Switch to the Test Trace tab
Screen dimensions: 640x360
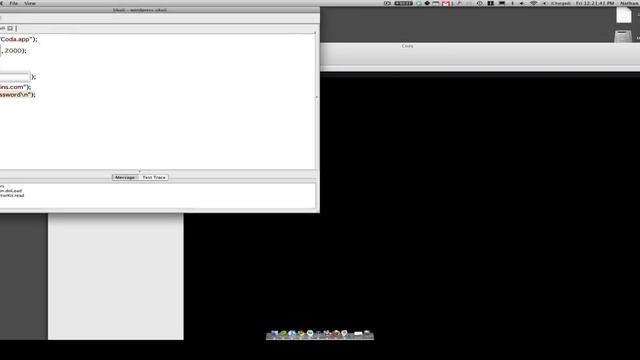154,178
